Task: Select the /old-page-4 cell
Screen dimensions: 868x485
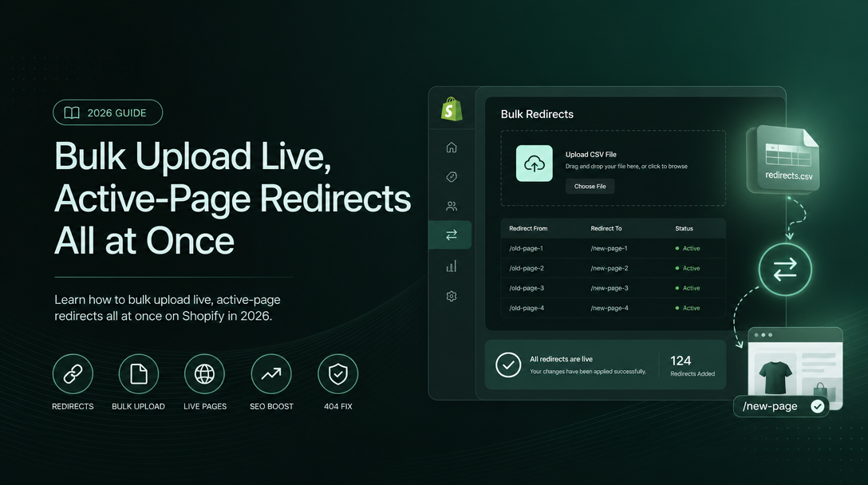Action: click(x=527, y=308)
